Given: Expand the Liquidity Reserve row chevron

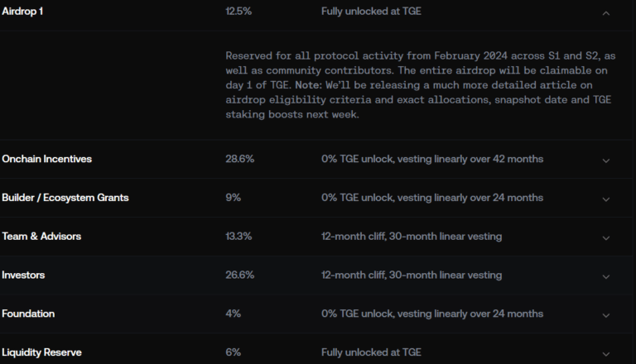Looking at the screenshot, I should pos(606,353).
